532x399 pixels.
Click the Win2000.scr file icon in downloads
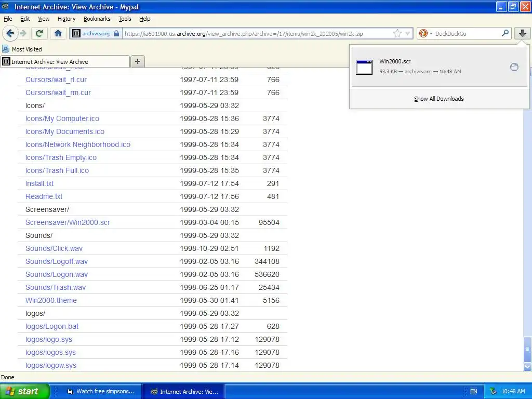point(364,67)
